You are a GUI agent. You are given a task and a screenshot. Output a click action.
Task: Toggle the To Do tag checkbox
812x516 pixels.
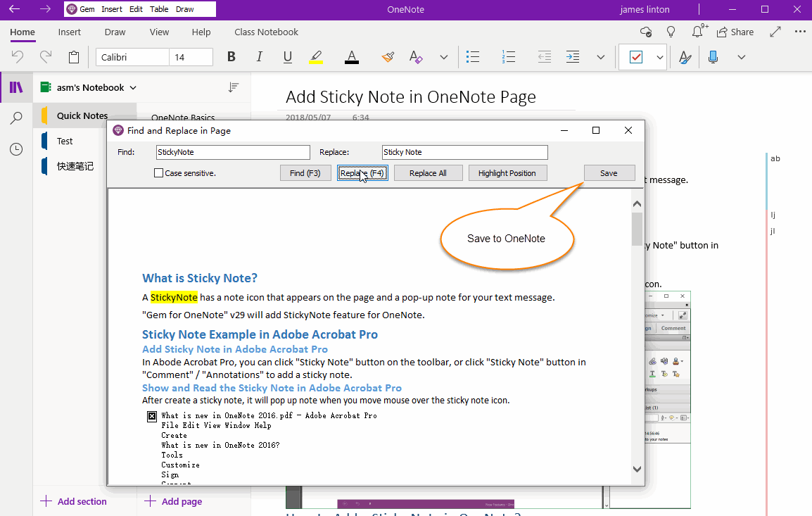[636, 57]
